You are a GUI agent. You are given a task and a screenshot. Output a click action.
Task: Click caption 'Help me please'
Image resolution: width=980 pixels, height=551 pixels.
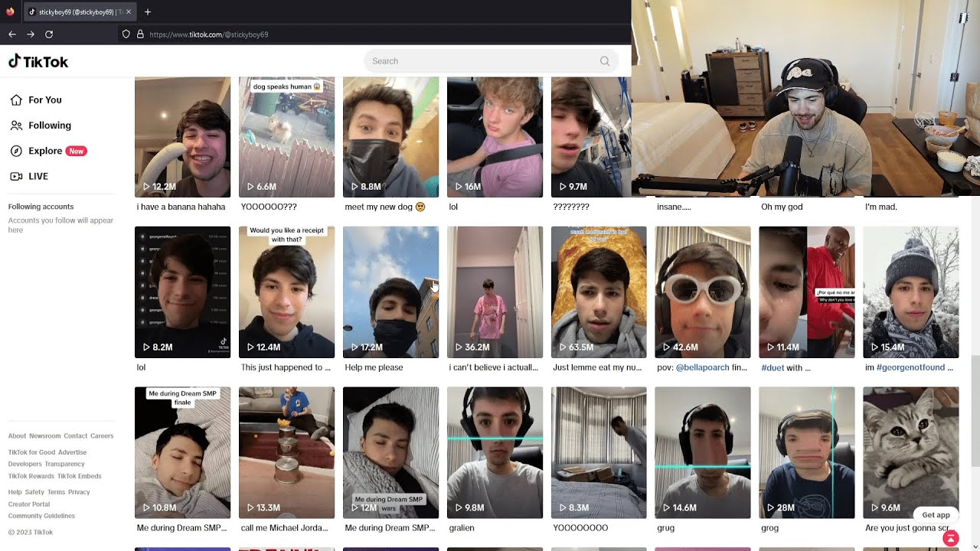coord(374,367)
